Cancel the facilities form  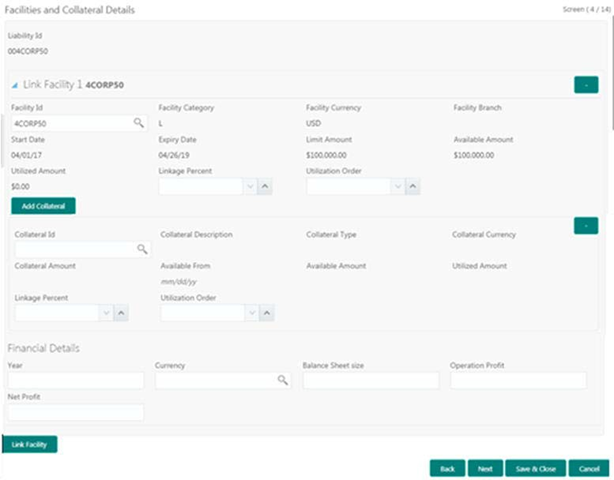click(589, 469)
